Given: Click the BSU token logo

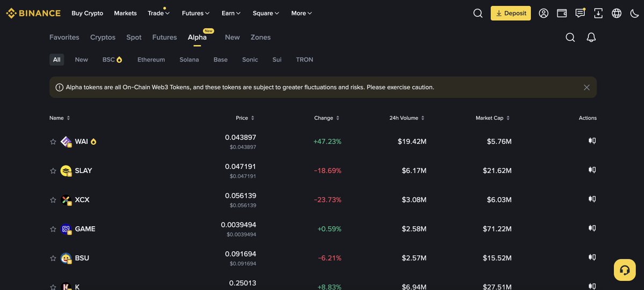Looking at the screenshot, I should point(66,258).
